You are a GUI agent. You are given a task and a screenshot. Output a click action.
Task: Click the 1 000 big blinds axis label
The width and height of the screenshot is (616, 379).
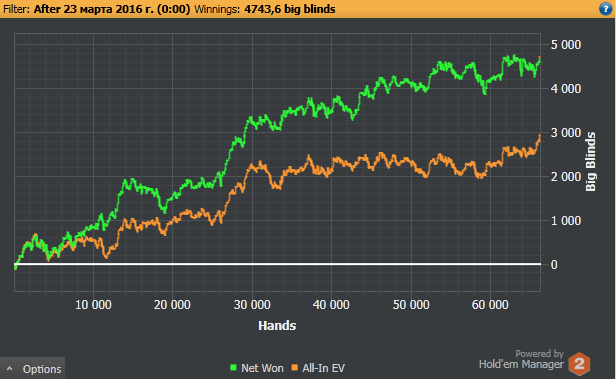566,221
